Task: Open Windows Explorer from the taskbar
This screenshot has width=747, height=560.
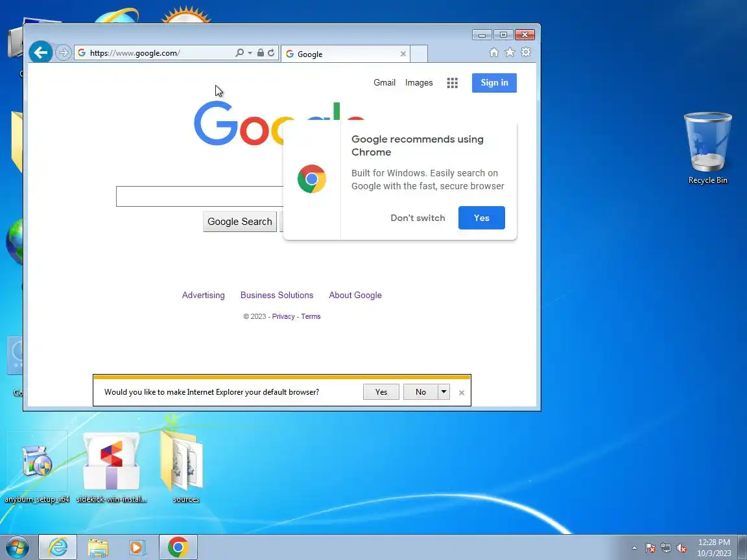Action: point(98,548)
